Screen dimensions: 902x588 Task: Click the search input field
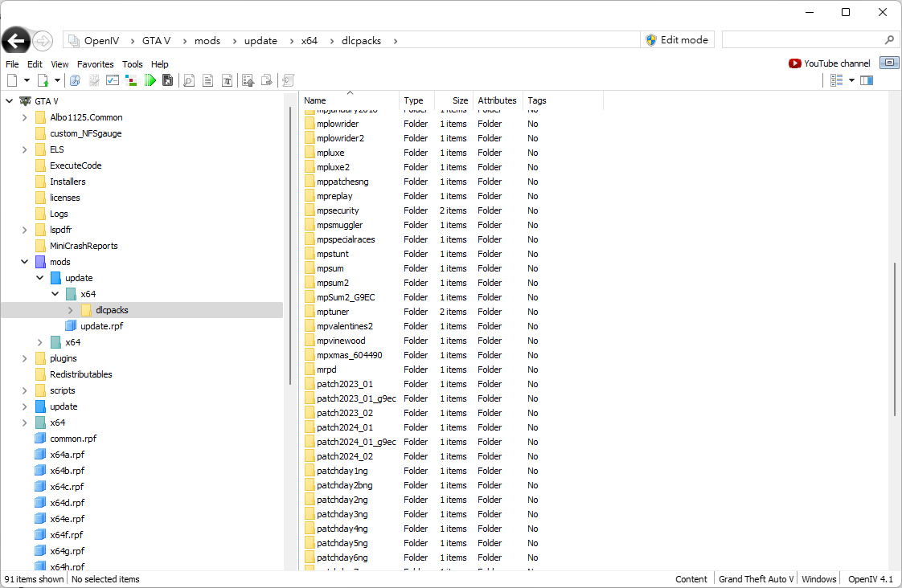point(802,39)
